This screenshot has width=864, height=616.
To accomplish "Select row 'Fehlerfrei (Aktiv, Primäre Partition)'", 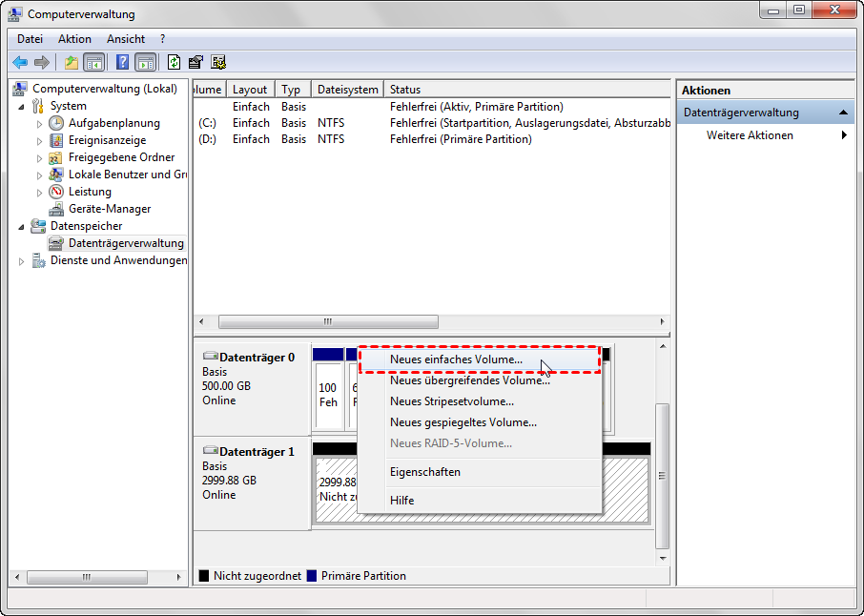I will pos(433,107).
